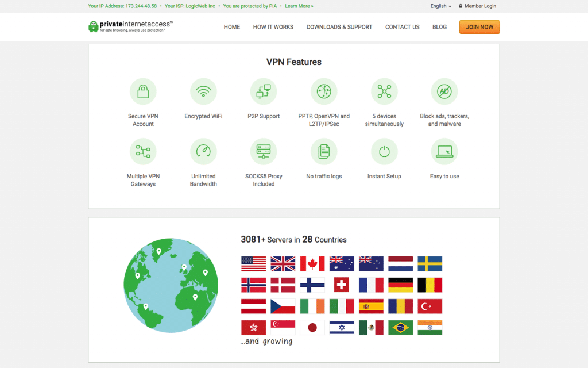Image resolution: width=588 pixels, height=368 pixels.
Task: Click the Unlimited Bandwidth label
Action: tap(203, 180)
